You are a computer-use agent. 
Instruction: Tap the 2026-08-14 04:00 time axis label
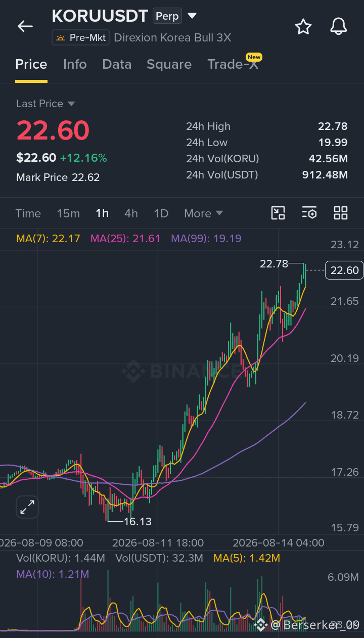click(x=279, y=543)
